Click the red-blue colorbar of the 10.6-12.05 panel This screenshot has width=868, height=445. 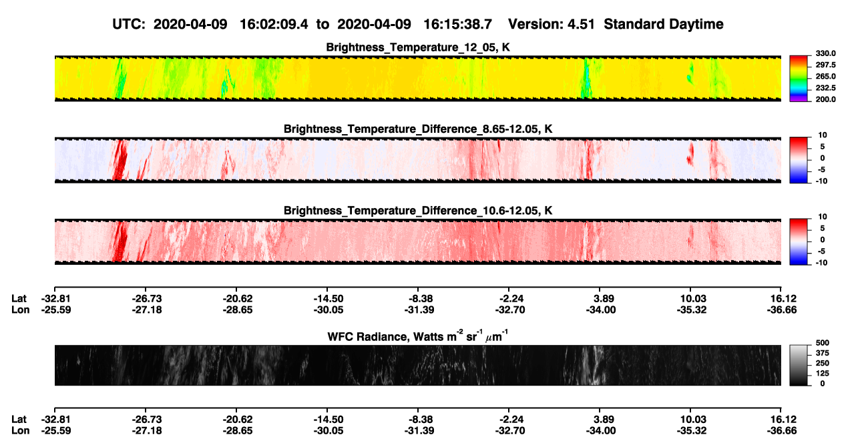(799, 242)
